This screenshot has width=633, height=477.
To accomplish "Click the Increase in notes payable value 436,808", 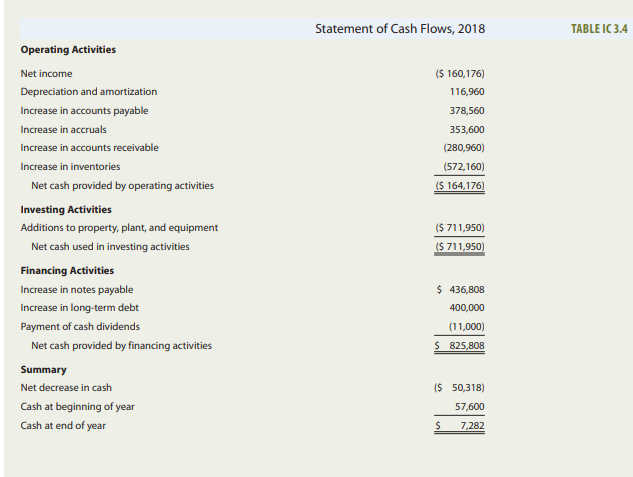I will 466,289.
